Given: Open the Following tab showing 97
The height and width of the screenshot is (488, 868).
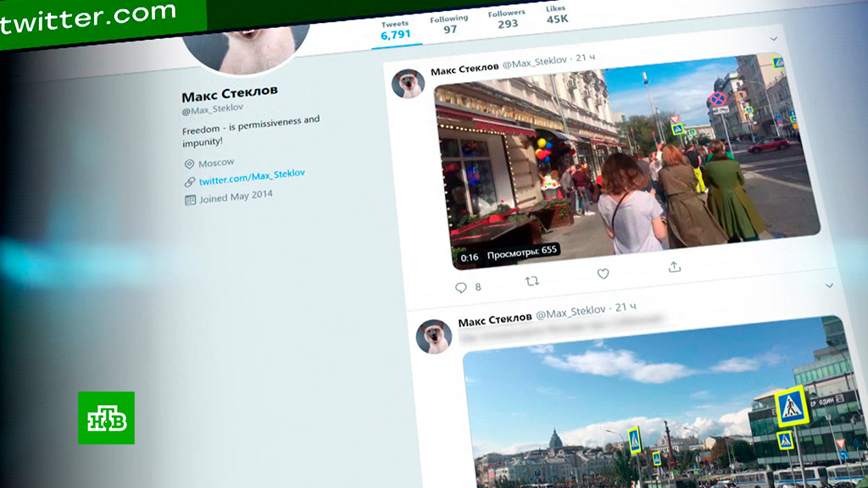Looking at the screenshot, I should pyautogui.click(x=449, y=24).
